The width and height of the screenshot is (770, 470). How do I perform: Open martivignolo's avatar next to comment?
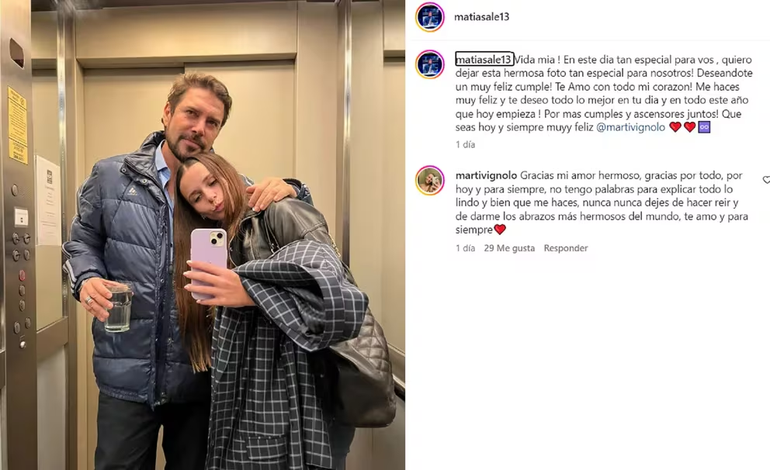tap(430, 180)
